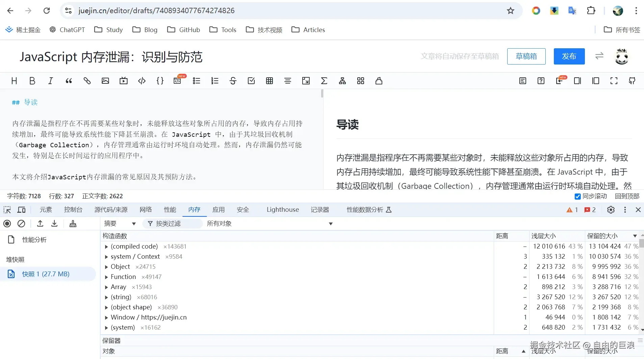This screenshot has height=359, width=644.
Task: Insert a table
Action: [269, 81]
